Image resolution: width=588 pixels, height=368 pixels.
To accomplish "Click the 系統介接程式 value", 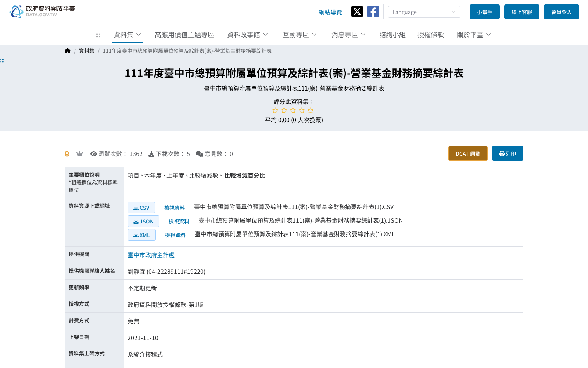I will click(x=145, y=354).
